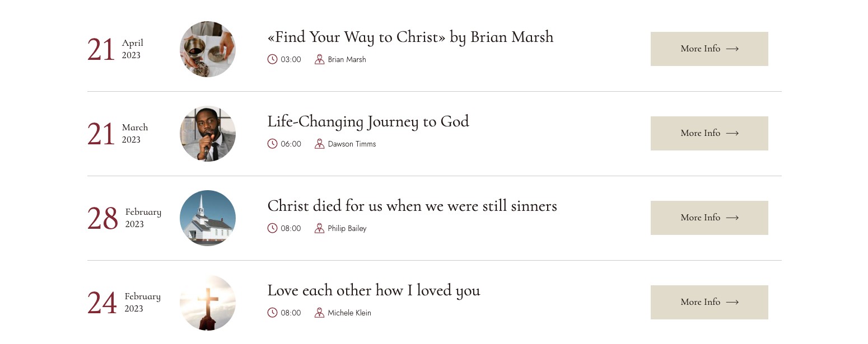Image resolution: width=868 pixels, height=344 pixels.
Task: Open More Info for the Philip Bailey sermon
Action: pyautogui.click(x=709, y=218)
